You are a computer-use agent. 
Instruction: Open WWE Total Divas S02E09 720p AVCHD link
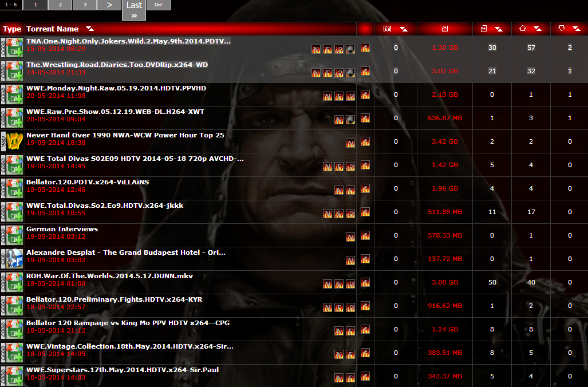pos(135,159)
